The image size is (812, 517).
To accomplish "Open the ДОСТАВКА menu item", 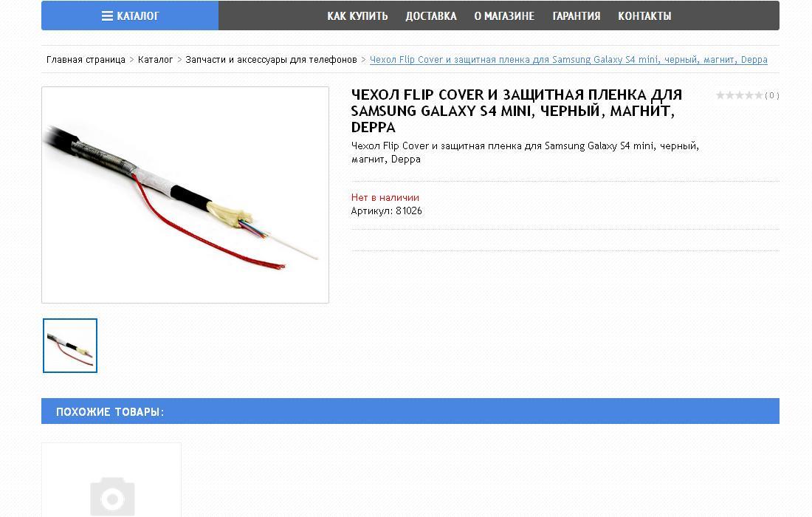I will (x=431, y=16).
